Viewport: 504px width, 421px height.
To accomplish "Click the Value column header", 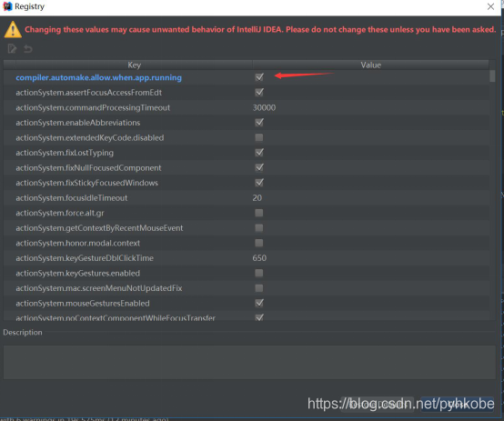I will click(x=370, y=65).
